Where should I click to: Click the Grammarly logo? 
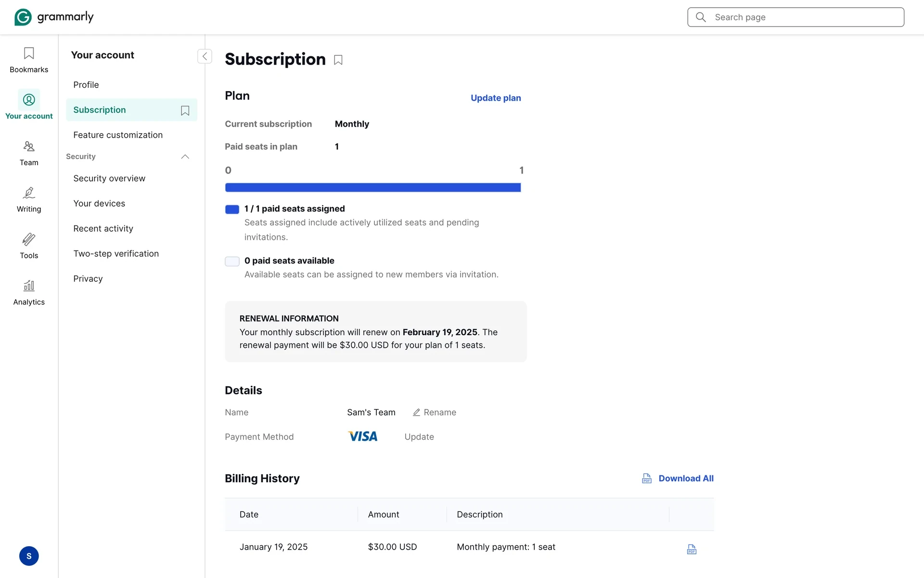54,17
